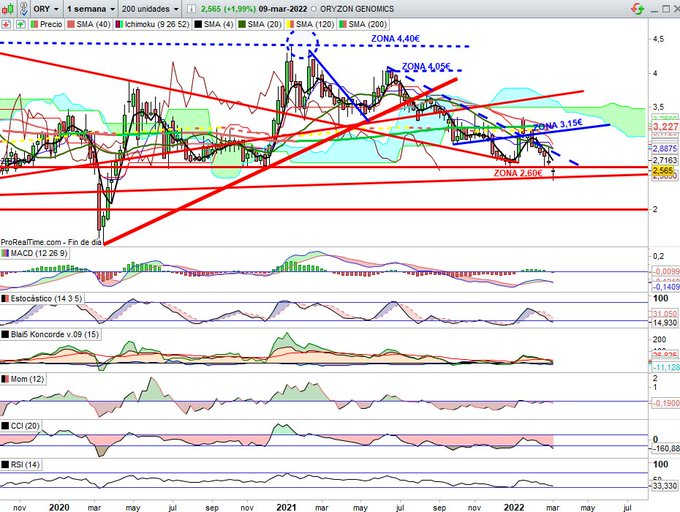Click the 2021 year label on time axis

[286, 507]
